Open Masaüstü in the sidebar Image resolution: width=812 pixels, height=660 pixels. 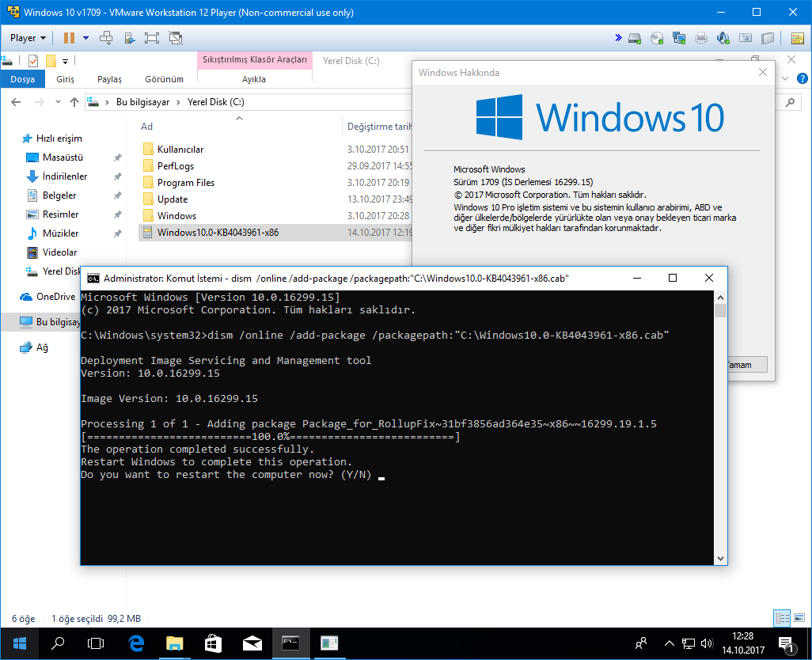click(63, 157)
